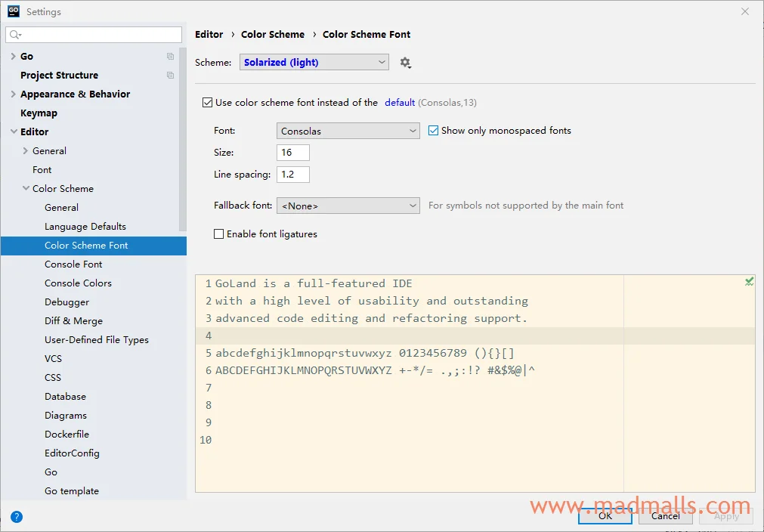Open the Fallback font dropdown
This screenshot has width=764, height=532.
click(348, 206)
